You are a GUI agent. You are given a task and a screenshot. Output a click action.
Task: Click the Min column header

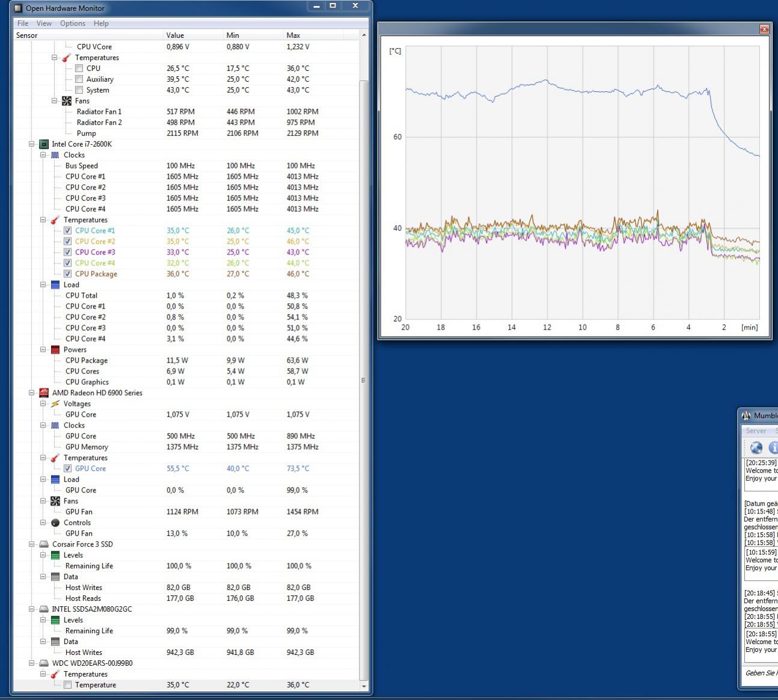coord(253,35)
